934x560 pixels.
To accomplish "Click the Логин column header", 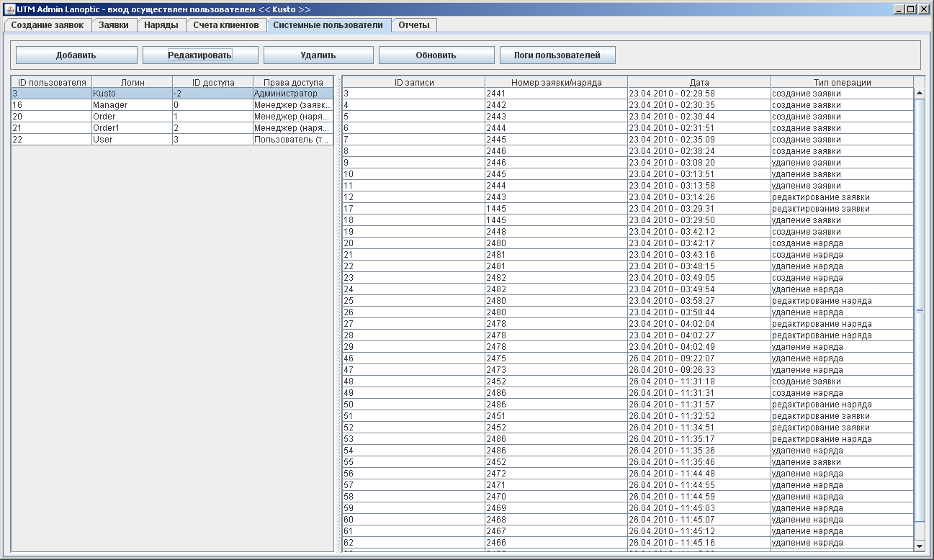I will click(133, 82).
